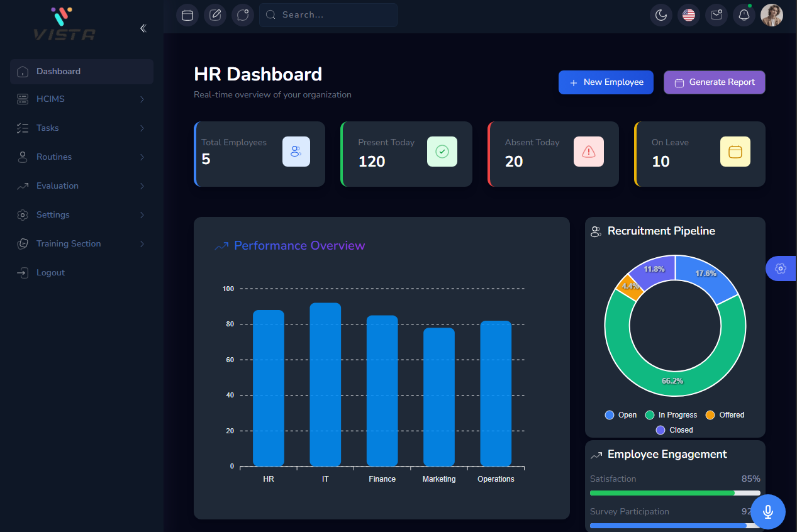Open the floating settings gear tab
Image resolution: width=797 pixels, height=532 pixels.
pos(781,269)
